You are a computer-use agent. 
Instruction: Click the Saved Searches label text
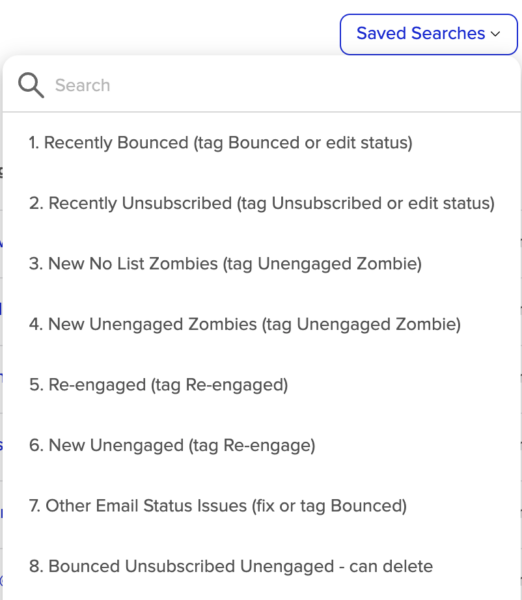point(421,33)
